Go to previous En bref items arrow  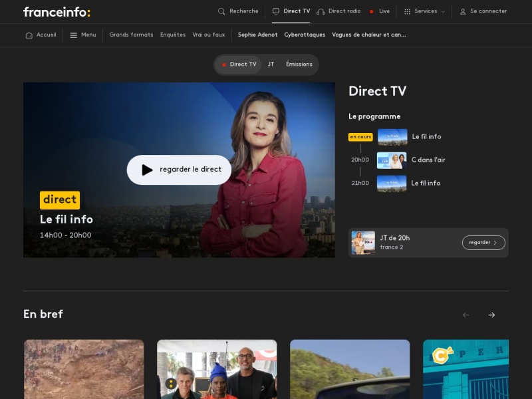466,315
